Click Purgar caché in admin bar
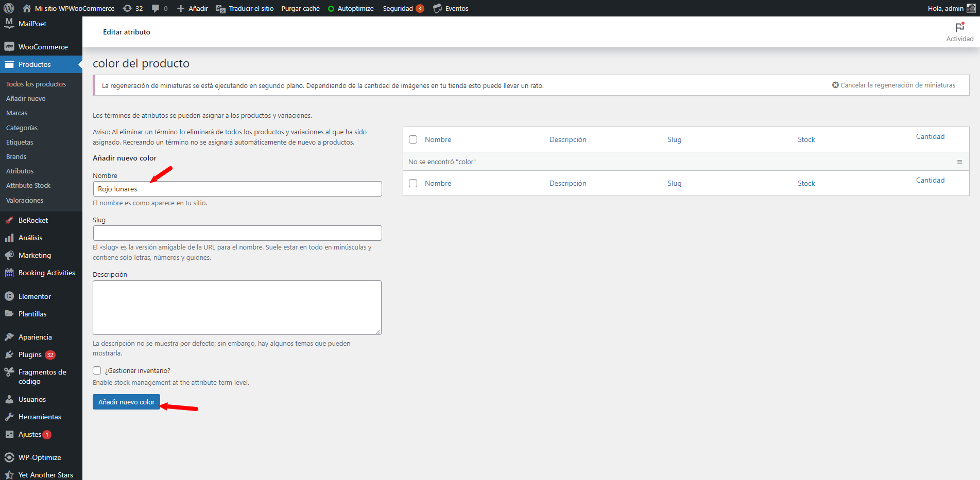 (300, 8)
